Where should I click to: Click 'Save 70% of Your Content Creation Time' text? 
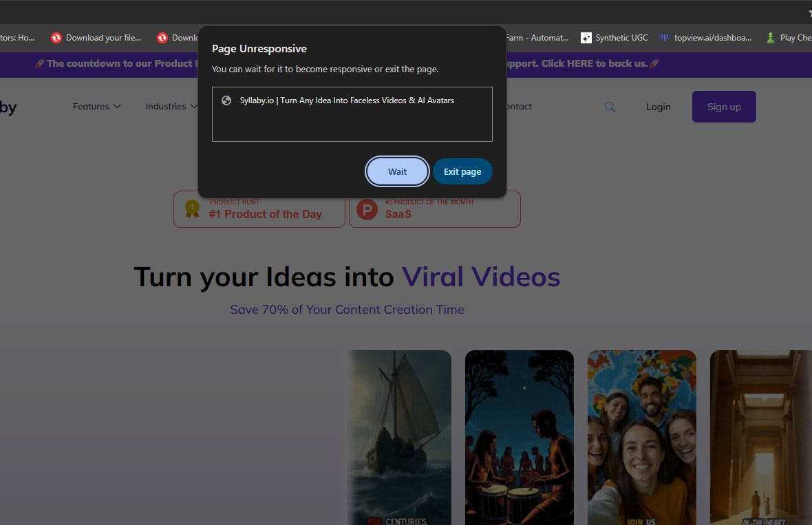(x=347, y=310)
